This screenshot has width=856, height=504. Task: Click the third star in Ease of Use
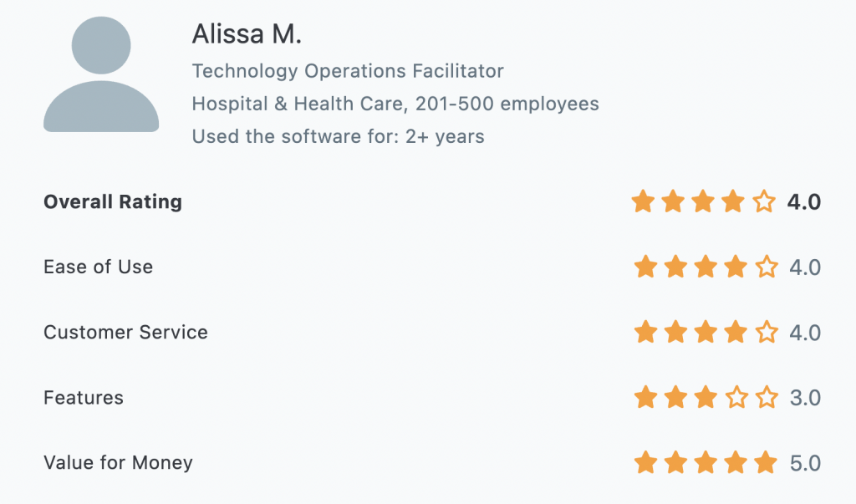706,267
